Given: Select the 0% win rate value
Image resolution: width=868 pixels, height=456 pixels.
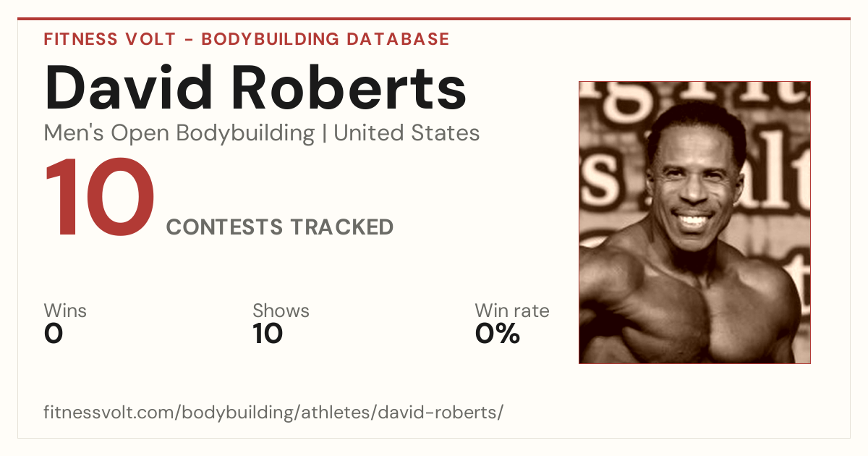Looking at the screenshot, I should [x=498, y=334].
